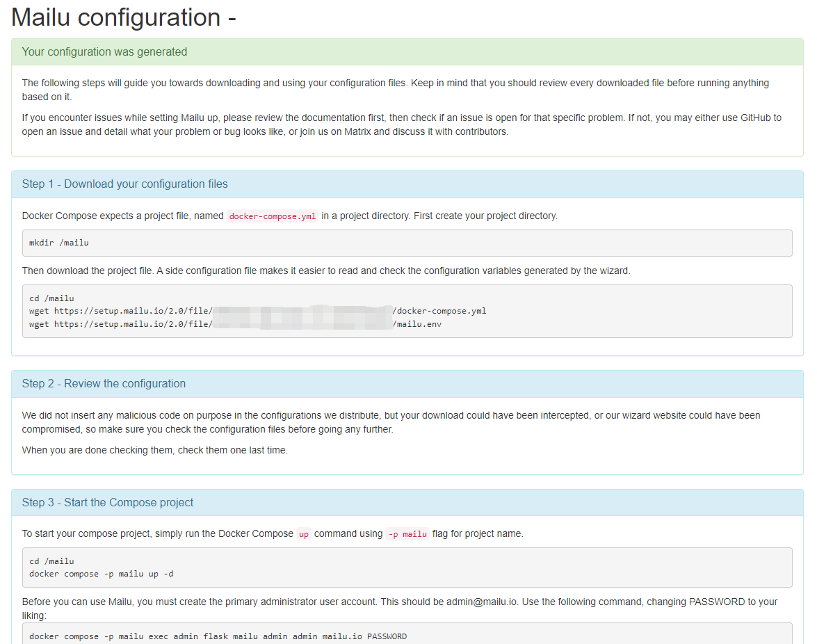Click the sentence 'Then download the project file'
The height and width of the screenshot is (644, 817).
pos(326,271)
